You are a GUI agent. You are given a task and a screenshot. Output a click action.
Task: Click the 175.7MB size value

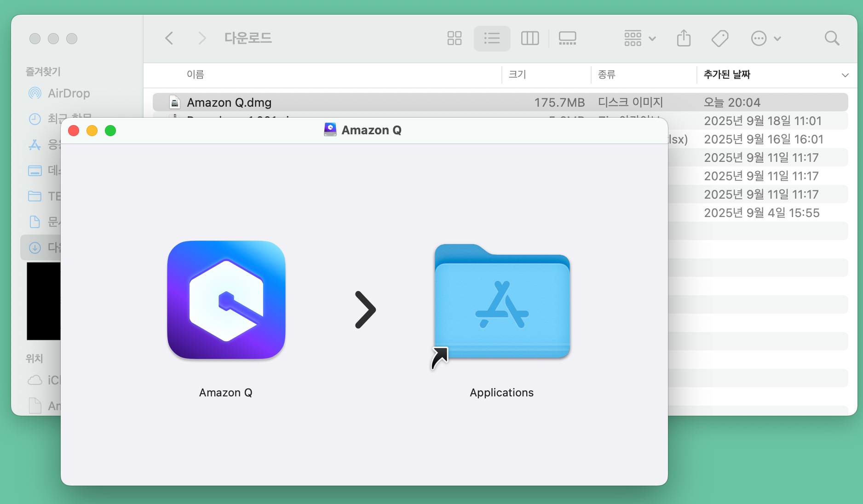coord(559,102)
